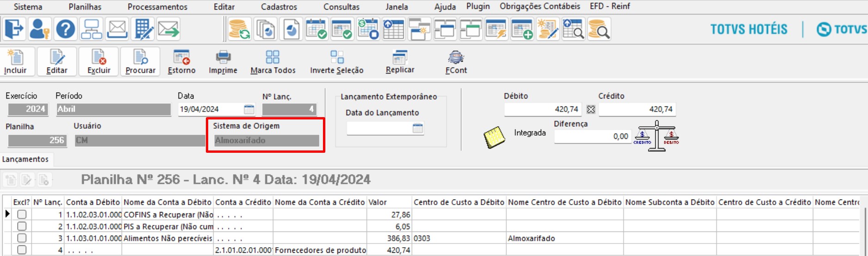Click the Replicar button
Viewport: 868px width, 256px height.
(x=400, y=62)
